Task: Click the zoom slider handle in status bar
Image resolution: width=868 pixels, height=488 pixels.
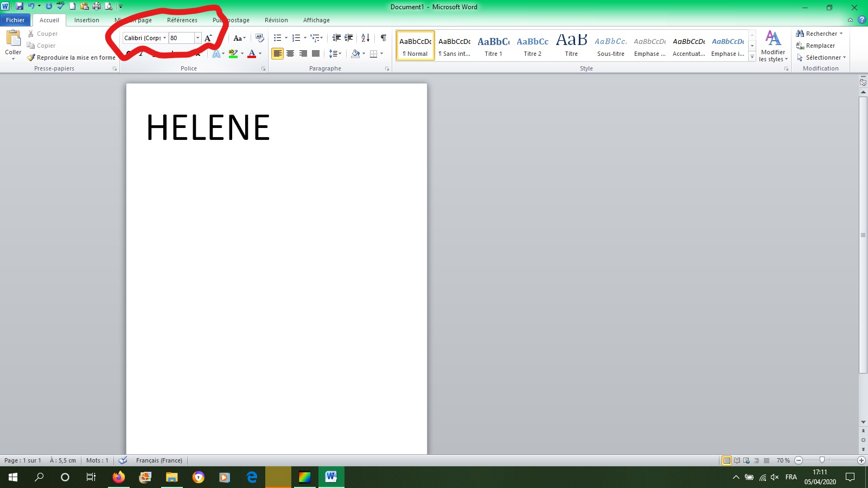Action: coord(822,460)
